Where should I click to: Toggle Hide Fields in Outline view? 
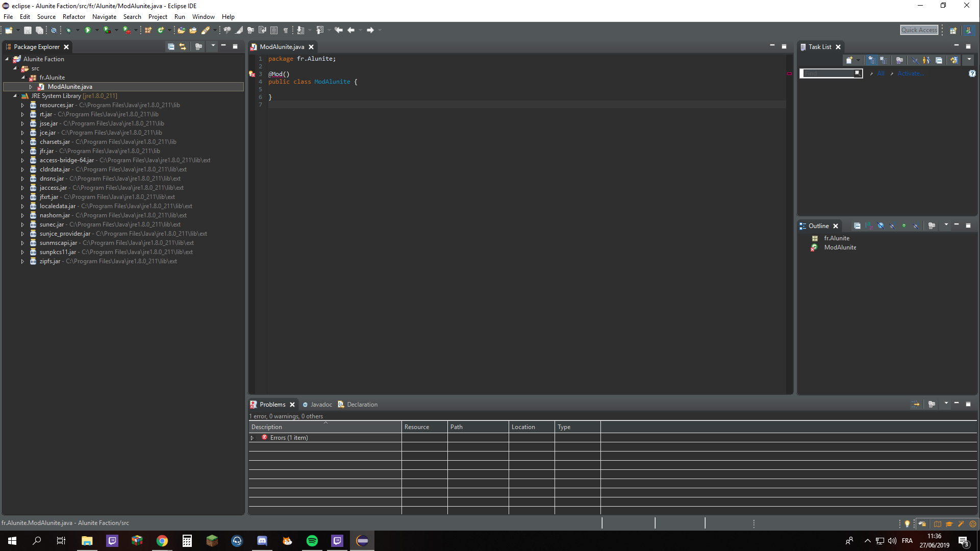coord(881,226)
